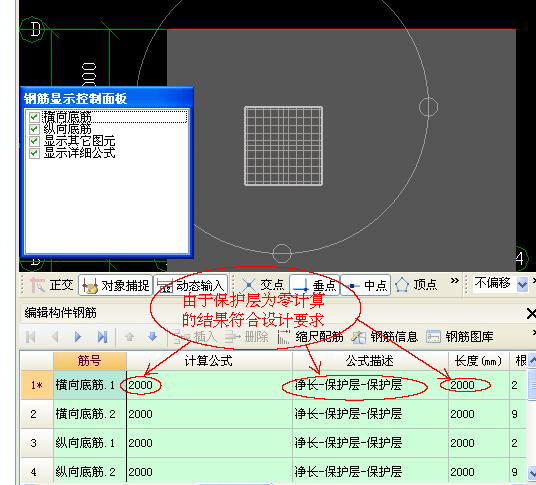
Task: Open 钢筋信息 rebar info
Action: [x=385, y=337]
